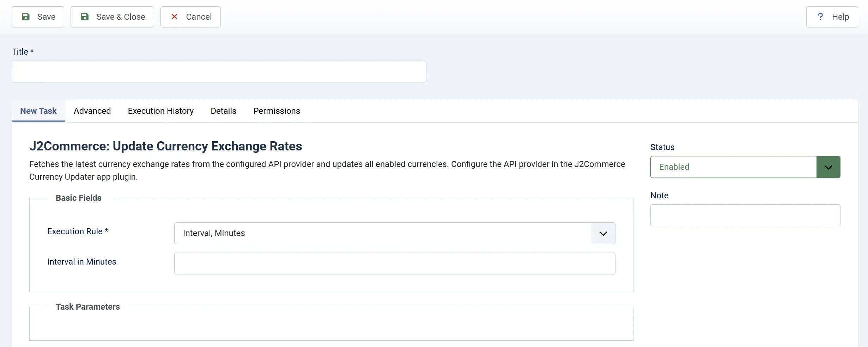Click the Note text field
Image resolution: width=868 pixels, height=347 pixels.
click(x=745, y=215)
